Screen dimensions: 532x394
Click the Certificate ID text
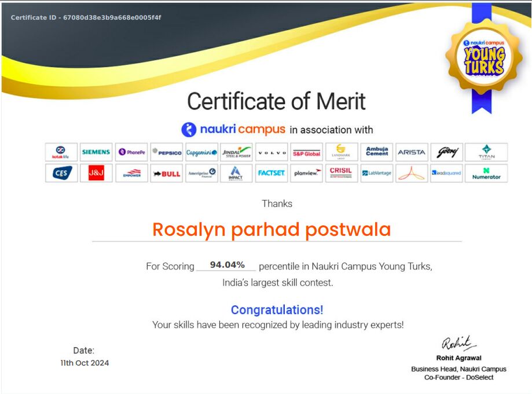pos(86,17)
